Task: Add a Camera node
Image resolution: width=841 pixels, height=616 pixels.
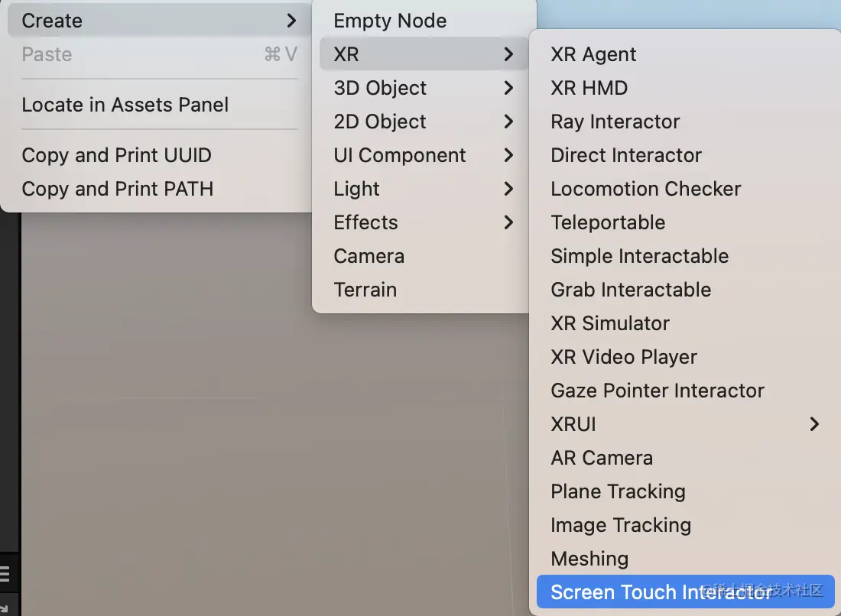Action: click(369, 256)
